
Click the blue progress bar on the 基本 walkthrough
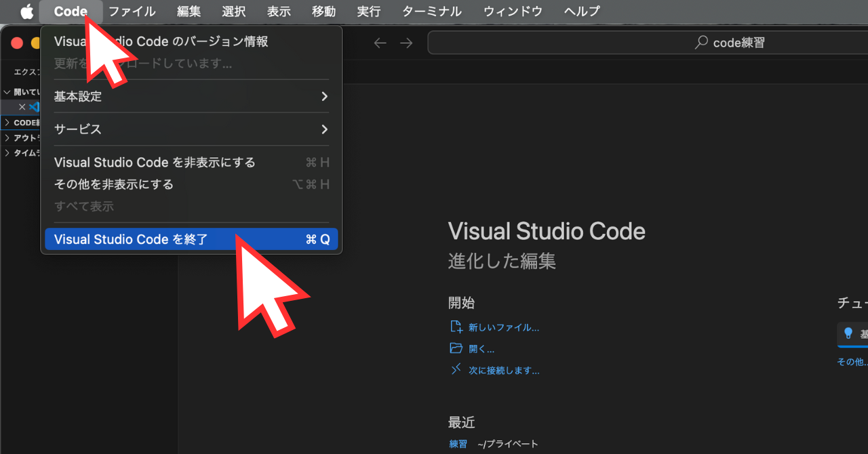pyautogui.click(x=854, y=346)
